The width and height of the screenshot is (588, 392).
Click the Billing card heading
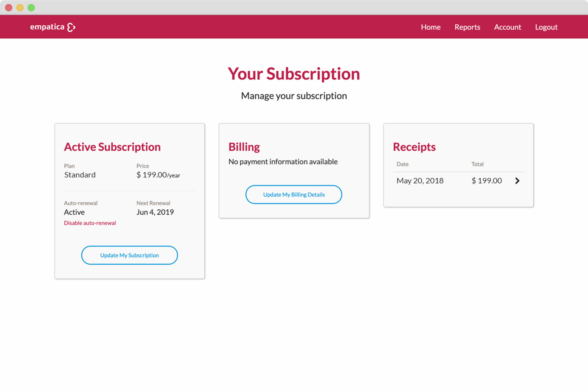(244, 147)
